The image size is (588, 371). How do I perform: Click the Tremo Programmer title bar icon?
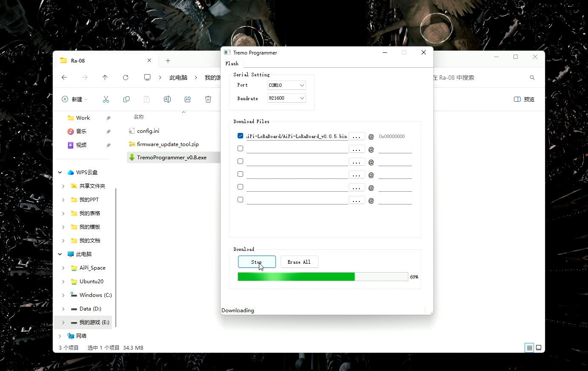[227, 52]
